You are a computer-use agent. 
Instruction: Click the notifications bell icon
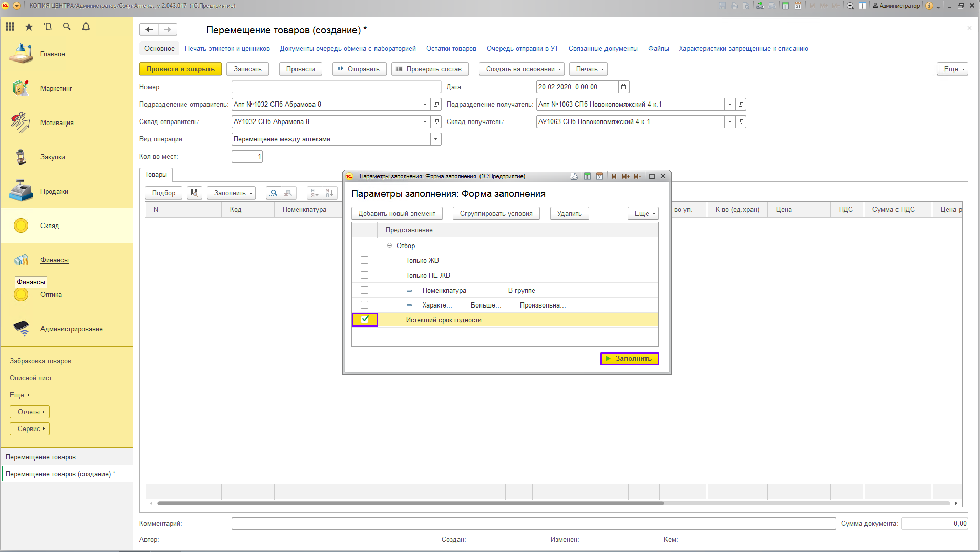pos(86,27)
